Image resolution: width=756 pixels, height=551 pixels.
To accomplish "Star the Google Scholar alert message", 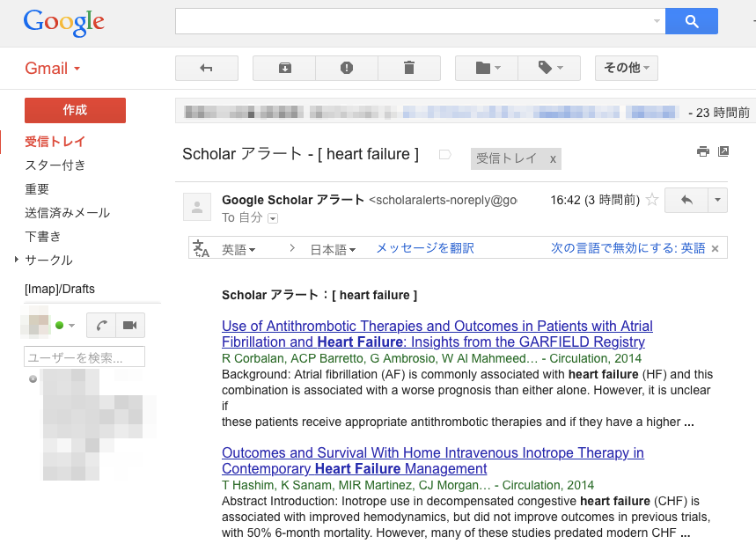I will tap(652, 200).
